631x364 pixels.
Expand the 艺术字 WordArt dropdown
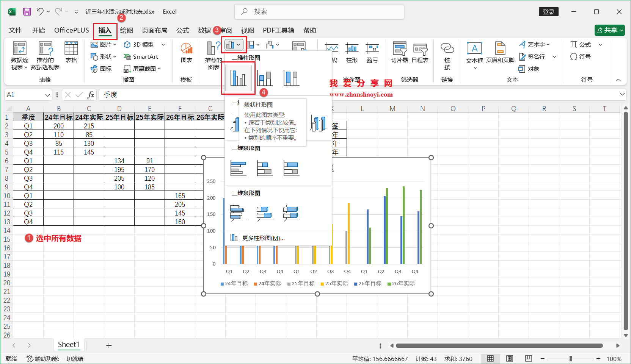pyautogui.click(x=548, y=45)
